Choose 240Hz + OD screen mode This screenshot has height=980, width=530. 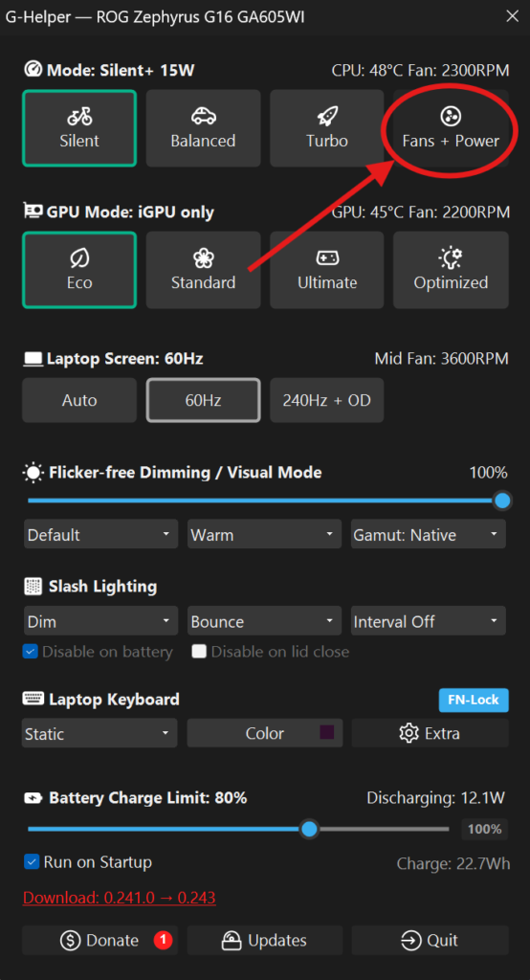(327, 400)
